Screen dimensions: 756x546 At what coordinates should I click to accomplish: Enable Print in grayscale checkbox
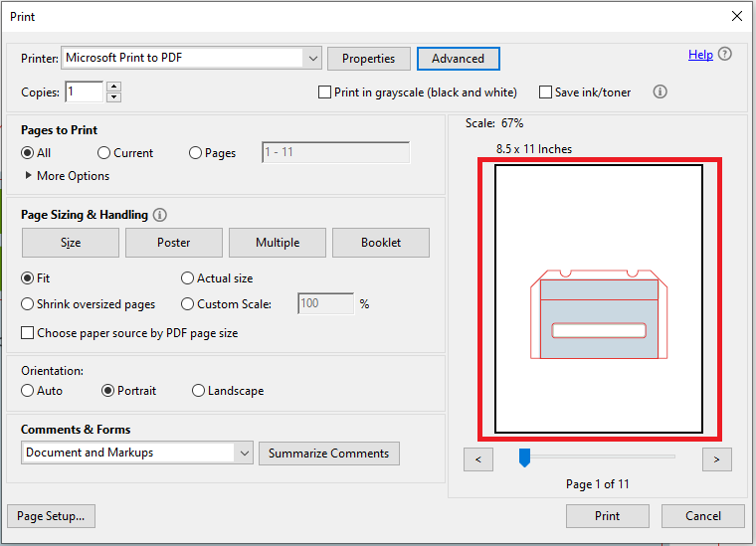coord(324,92)
